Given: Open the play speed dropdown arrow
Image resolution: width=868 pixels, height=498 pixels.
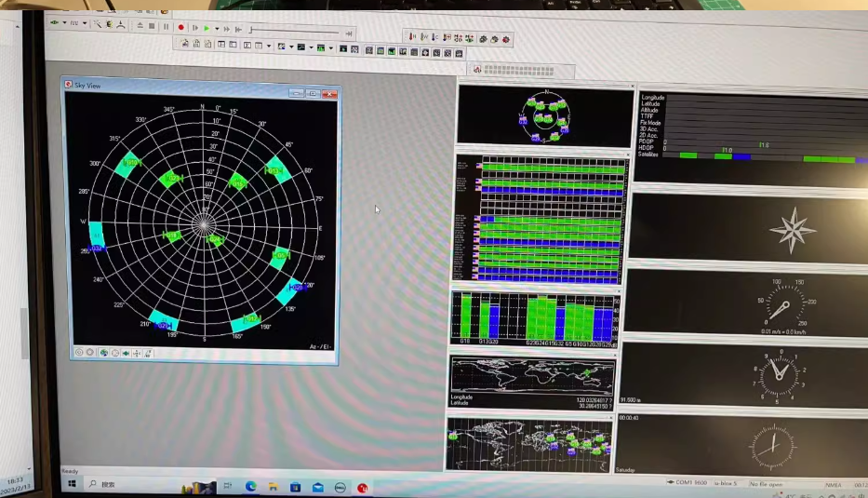Looking at the screenshot, I should pos(217,29).
